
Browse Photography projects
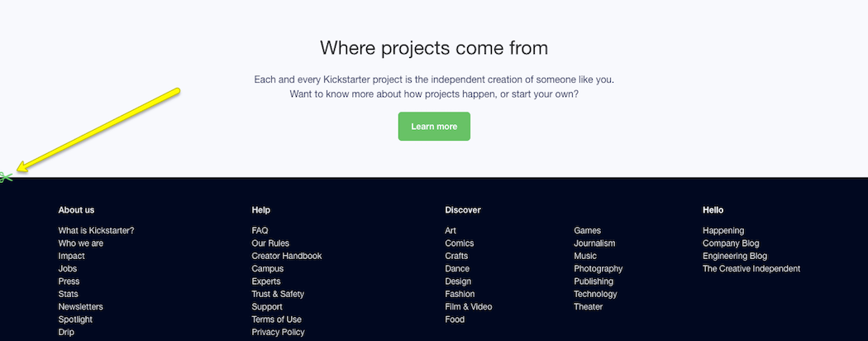pos(599,269)
